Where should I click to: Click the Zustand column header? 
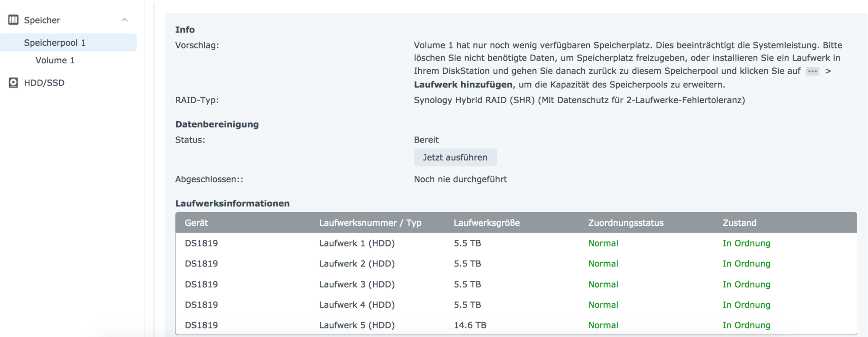tap(739, 223)
